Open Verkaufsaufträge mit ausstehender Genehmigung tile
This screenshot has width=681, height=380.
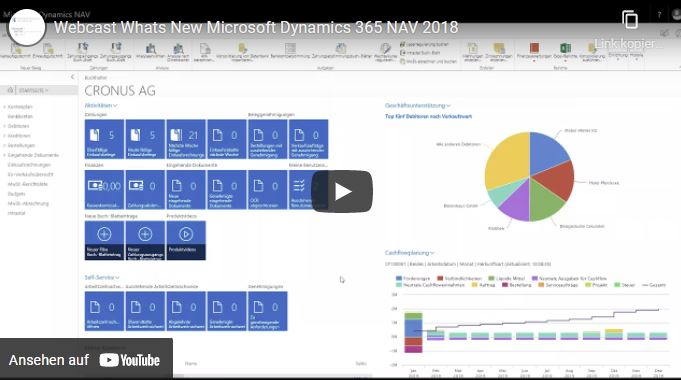[308, 139]
